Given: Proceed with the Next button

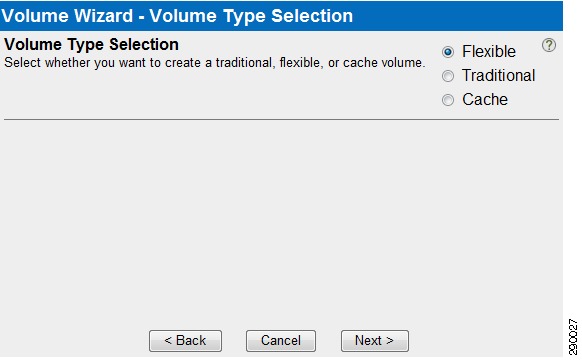Looking at the screenshot, I should [375, 341].
